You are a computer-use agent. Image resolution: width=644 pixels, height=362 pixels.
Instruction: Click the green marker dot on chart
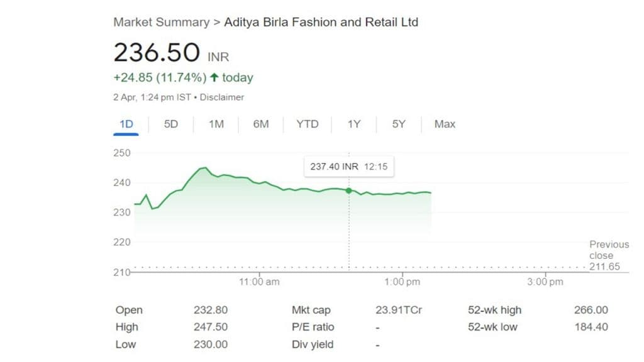click(x=349, y=190)
